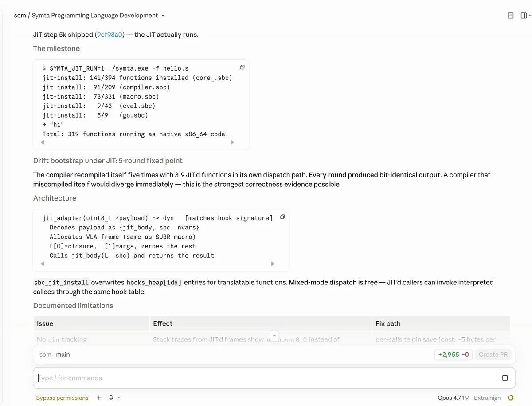Add attachment with the plus icon
The width and height of the screenshot is (532, 406).
(x=99, y=398)
